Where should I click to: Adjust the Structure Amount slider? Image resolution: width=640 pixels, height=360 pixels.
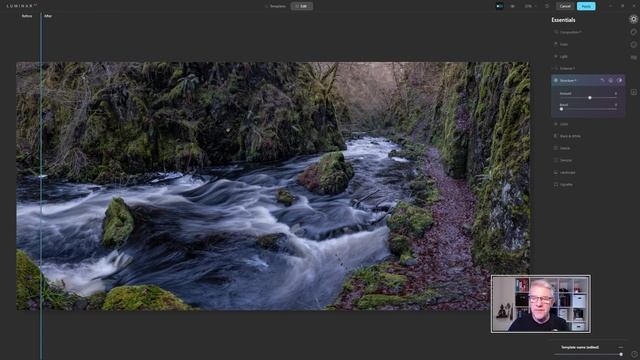[589, 98]
